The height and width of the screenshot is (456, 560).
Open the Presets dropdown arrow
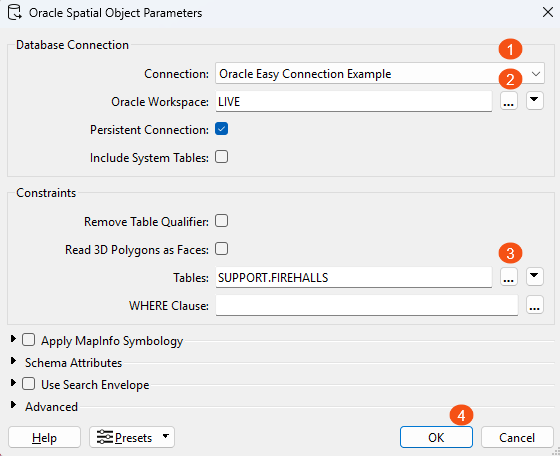[x=165, y=436]
